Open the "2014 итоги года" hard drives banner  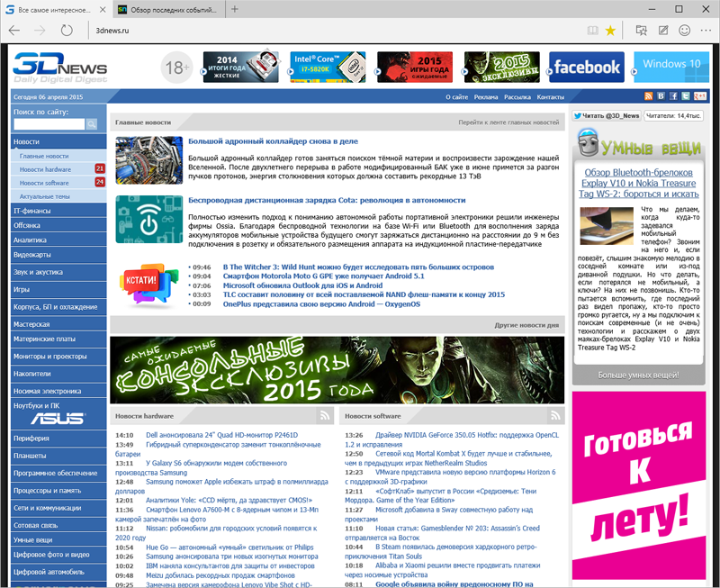[241, 67]
